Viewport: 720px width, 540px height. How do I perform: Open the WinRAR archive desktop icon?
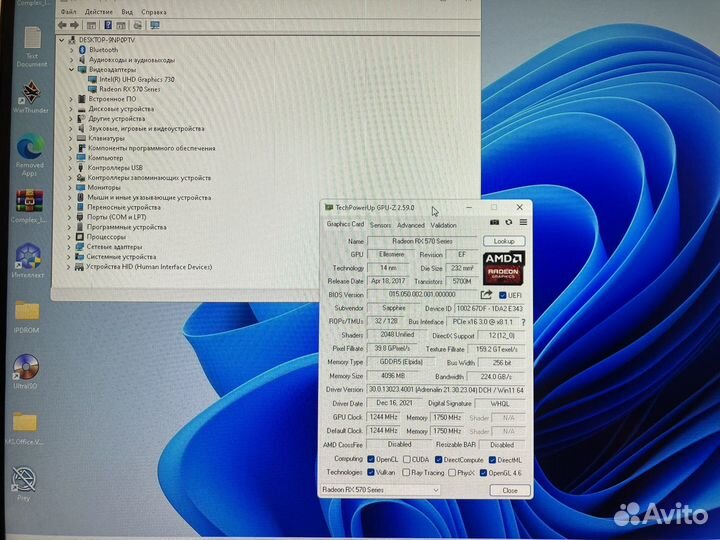click(x=30, y=207)
